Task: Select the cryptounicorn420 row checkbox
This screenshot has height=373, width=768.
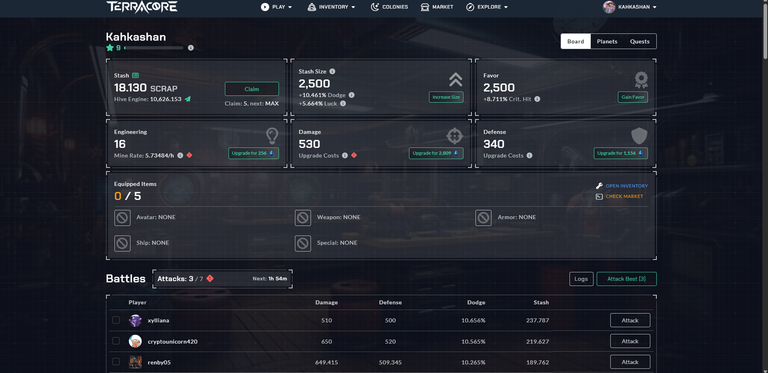Action: (x=116, y=341)
